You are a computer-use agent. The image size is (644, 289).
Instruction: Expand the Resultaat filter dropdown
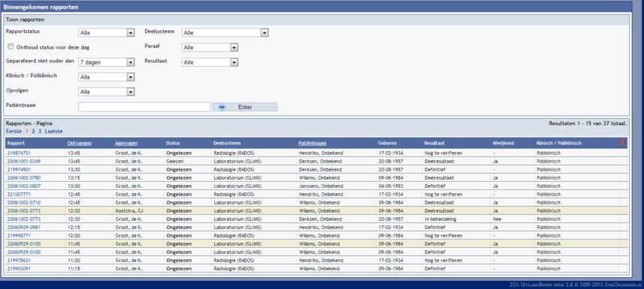210,62
